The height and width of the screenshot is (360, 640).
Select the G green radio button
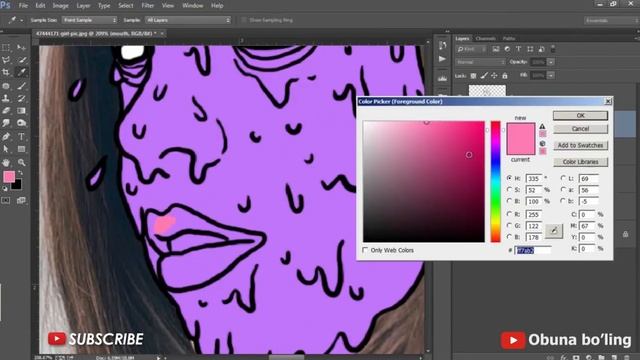tap(509, 225)
